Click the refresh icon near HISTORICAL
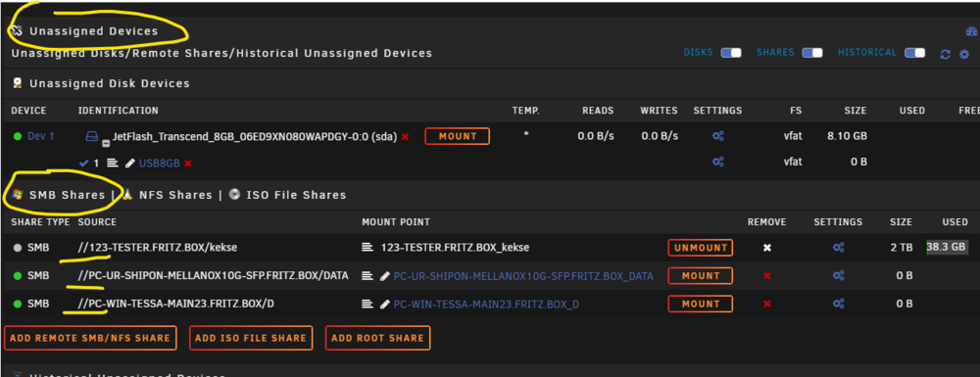 tap(946, 54)
